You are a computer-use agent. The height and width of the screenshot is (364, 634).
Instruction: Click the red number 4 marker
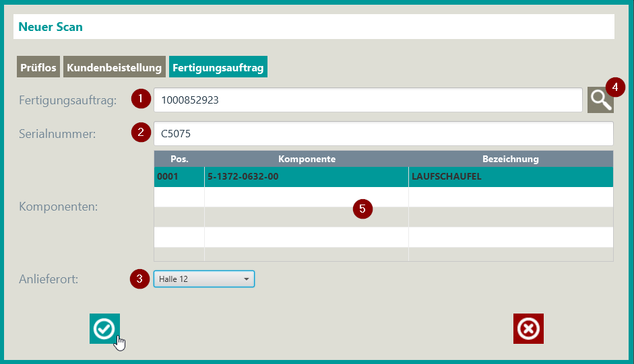pyautogui.click(x=615, y=87)
